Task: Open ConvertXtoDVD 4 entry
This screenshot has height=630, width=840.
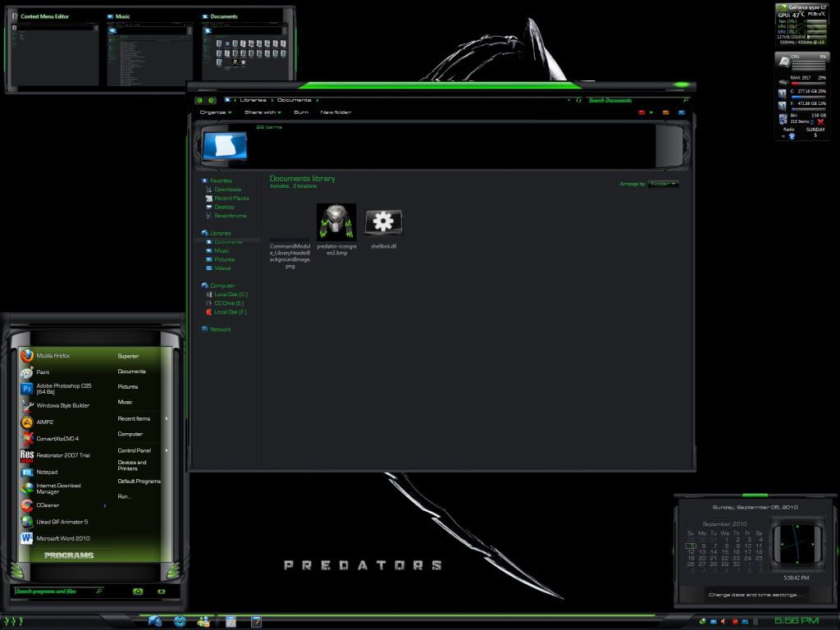Action: tap(63, 439)
